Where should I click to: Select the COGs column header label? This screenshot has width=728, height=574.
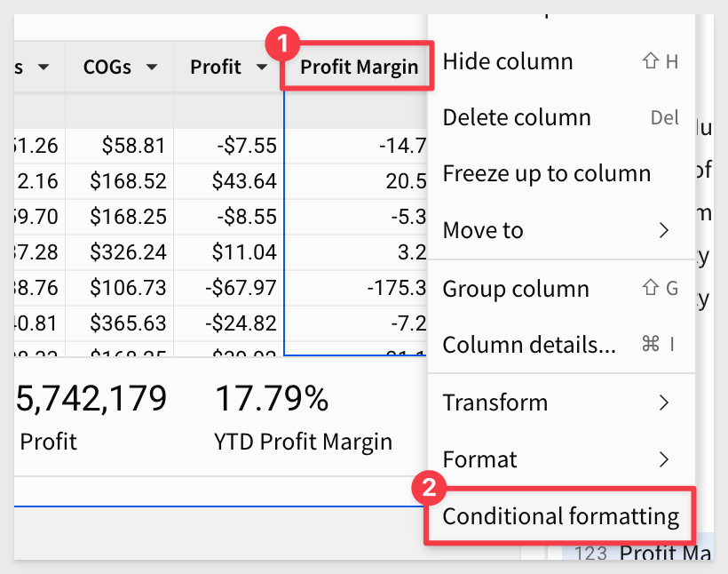pyautogui.click(x=107, y=67)
